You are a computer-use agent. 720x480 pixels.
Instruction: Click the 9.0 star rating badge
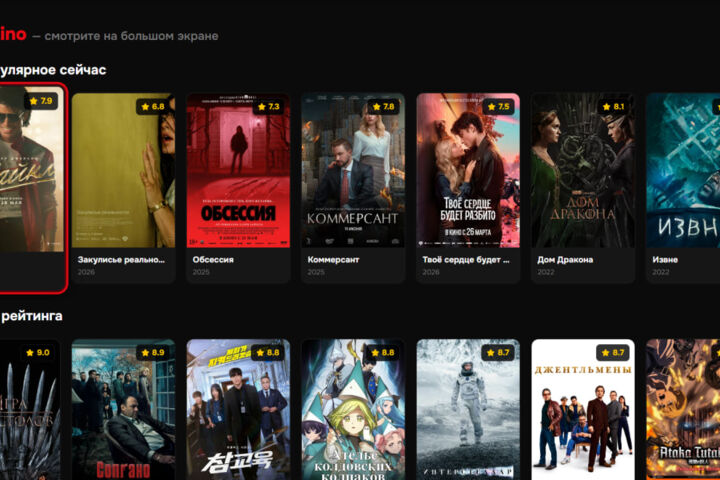tap(38, 353)
